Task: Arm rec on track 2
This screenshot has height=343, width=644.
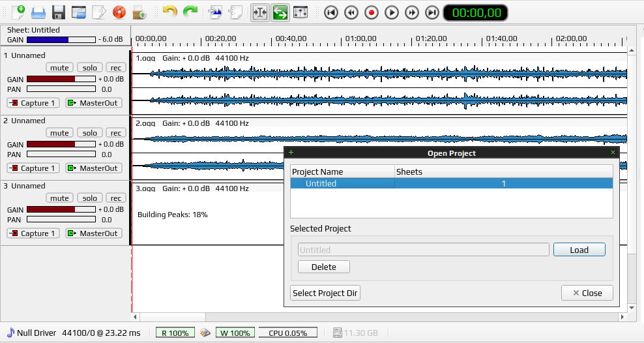Action: point(116,132)
